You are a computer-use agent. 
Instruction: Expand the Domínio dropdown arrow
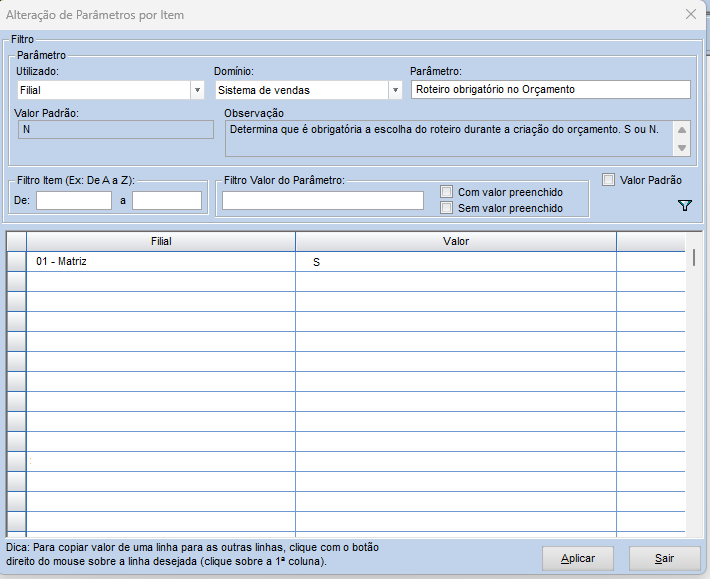[395, 90]
